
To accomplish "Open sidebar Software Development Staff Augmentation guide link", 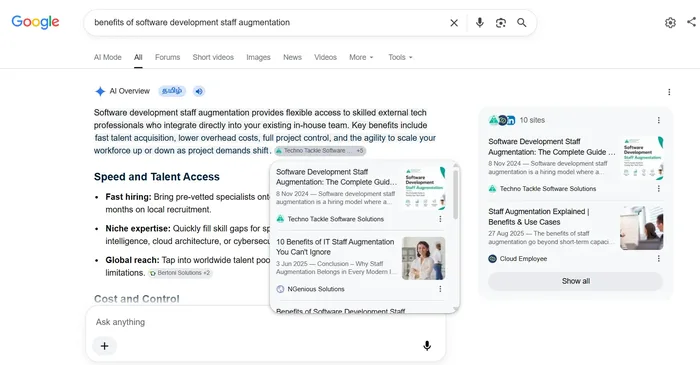I will (x=552, y=147).
